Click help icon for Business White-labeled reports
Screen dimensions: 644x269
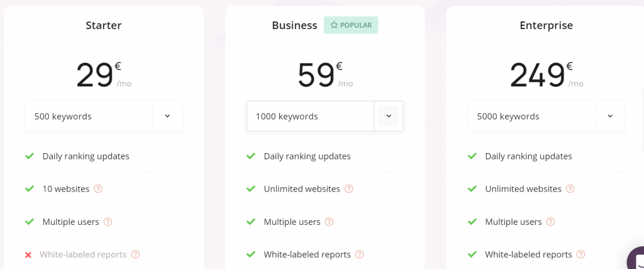pos(359,255)
